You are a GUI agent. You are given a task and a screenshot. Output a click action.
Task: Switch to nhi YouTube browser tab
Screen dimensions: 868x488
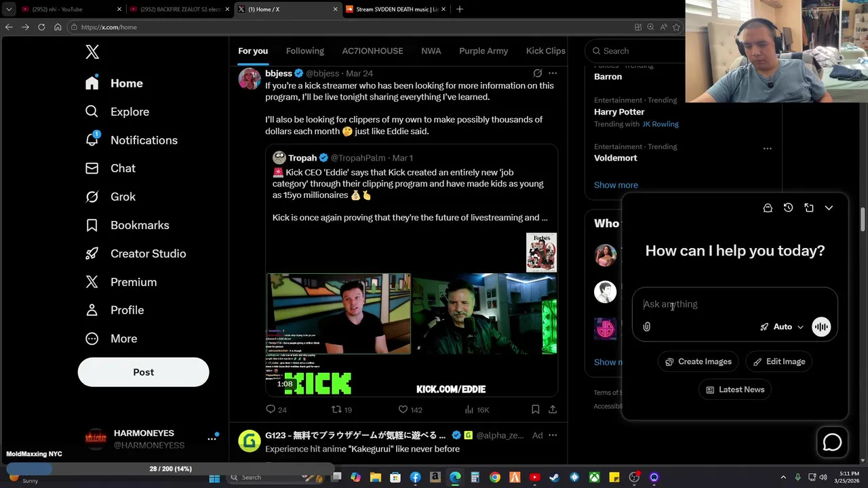pos(70,9)
